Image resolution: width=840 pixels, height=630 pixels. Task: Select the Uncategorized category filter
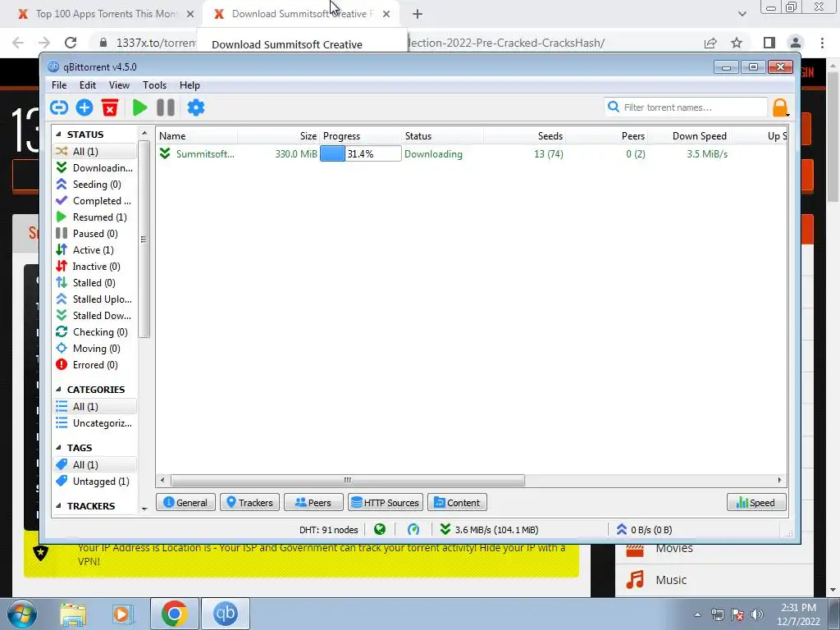click(95, 423)
